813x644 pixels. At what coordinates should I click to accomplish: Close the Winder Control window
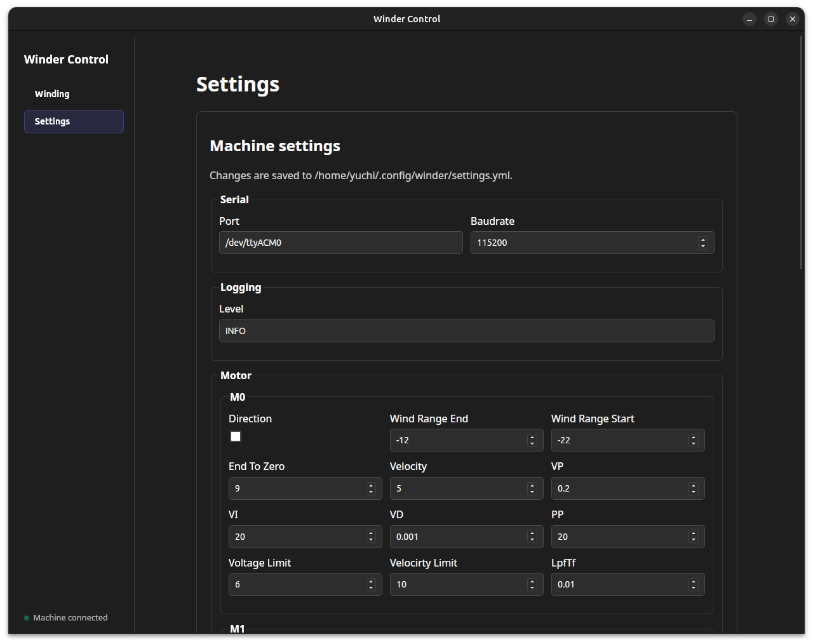click(793, 19)
